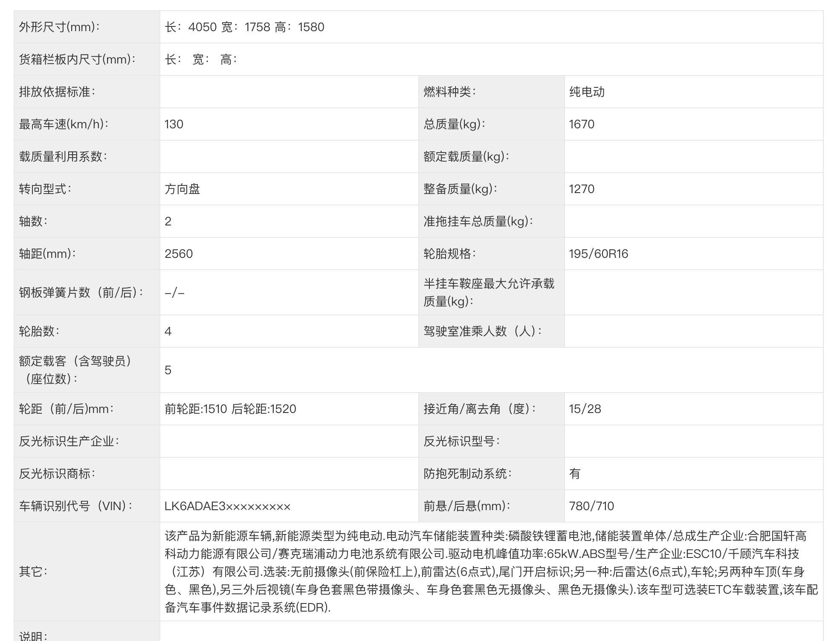Click the 轮胎数 value 4
The width and height of the screenshot is (840, 641).
point(168,331)
